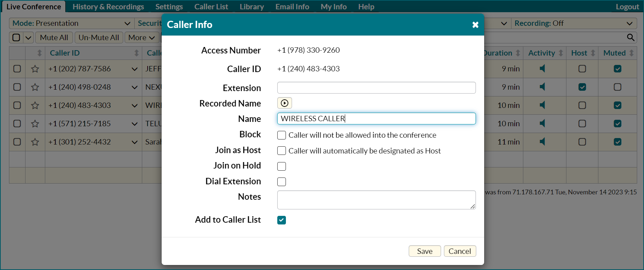Click the Mute All button
Screen dimensions: 644x270
pyautogui.click(x=54, y=37)
